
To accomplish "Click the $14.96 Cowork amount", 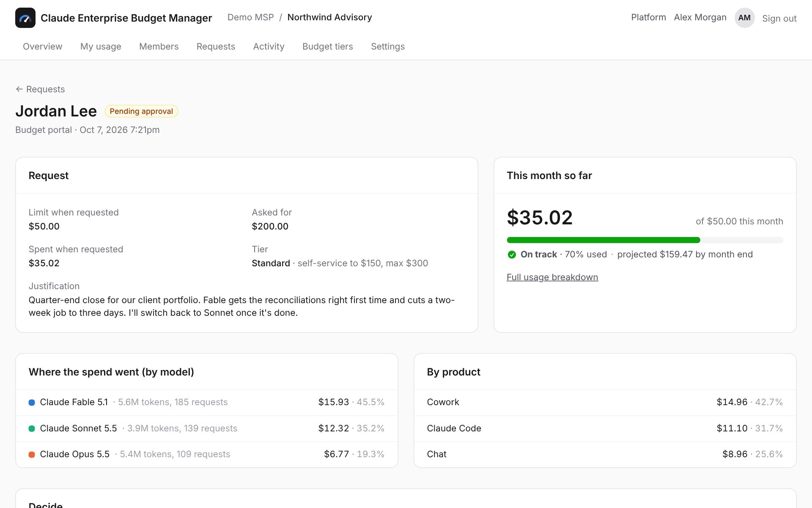I will [x=732, y=402].
